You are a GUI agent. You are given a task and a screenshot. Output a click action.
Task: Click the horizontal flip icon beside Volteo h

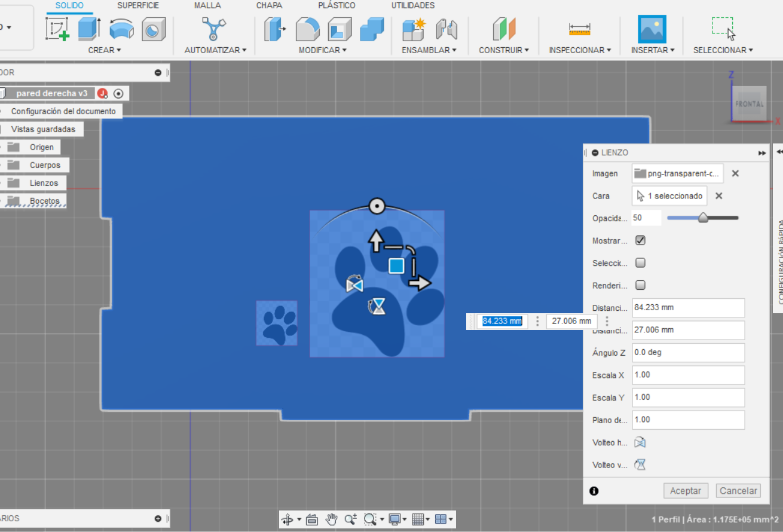[640, 442]
